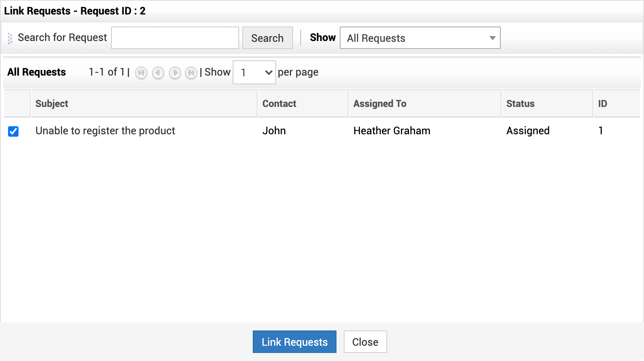This screenshot has width=644, height=361.
Task: Click the dotted toolbar grip handle
Action: pyautogui.click(x=10, y=38)
